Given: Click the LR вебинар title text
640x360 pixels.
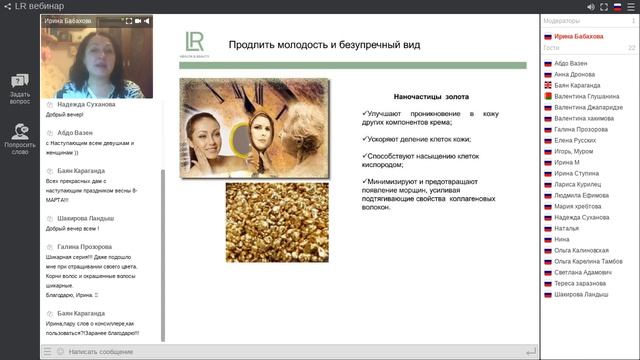Looking at the screenshot, I should pyautogui.click(x=39, y=7).
